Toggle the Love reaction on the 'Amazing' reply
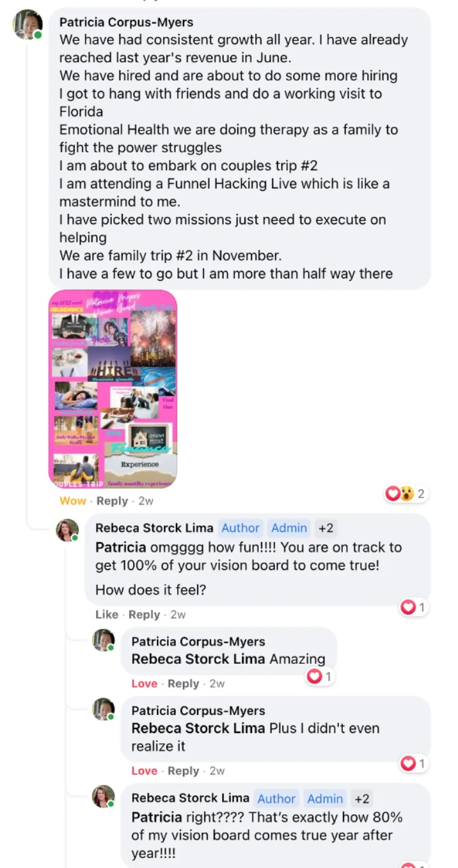The image size is (458, 868). (x=144, y=684)
